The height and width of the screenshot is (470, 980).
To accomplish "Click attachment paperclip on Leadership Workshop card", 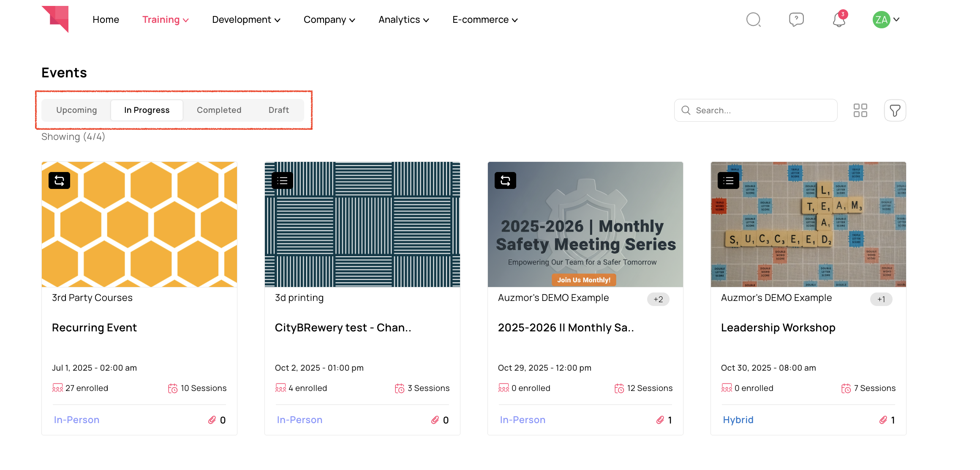I will pos(883,420).
